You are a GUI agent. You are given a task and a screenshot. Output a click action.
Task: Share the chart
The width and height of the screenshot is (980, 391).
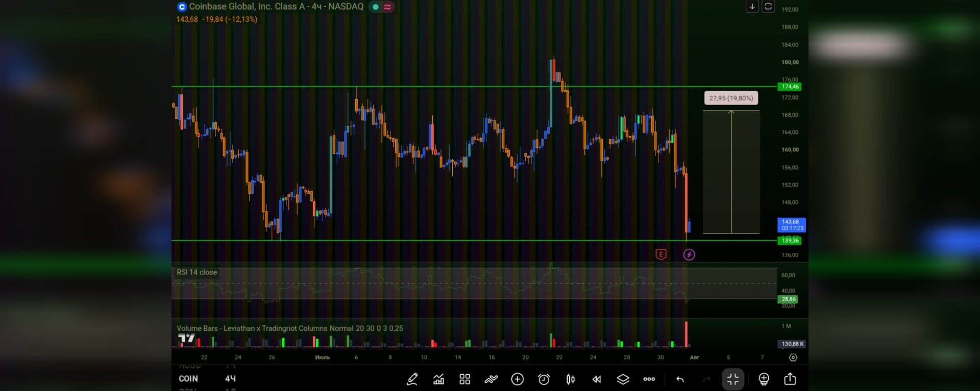(790, 379)
